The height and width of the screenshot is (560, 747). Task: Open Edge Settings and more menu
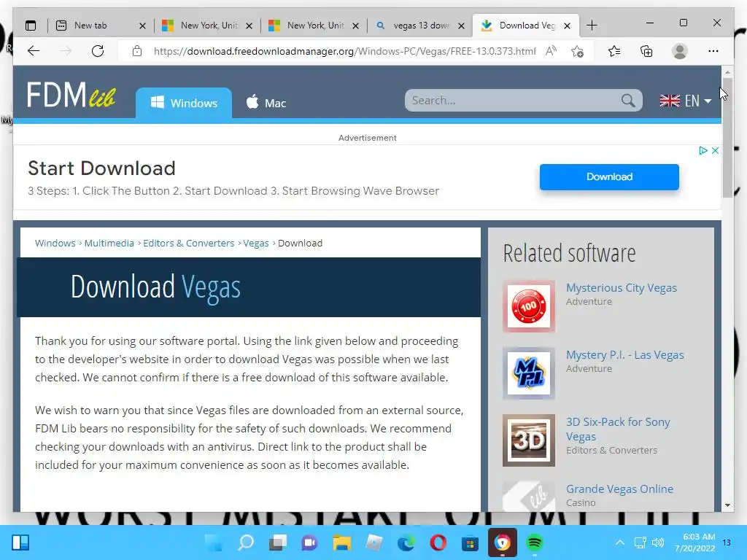pos(713,51)
